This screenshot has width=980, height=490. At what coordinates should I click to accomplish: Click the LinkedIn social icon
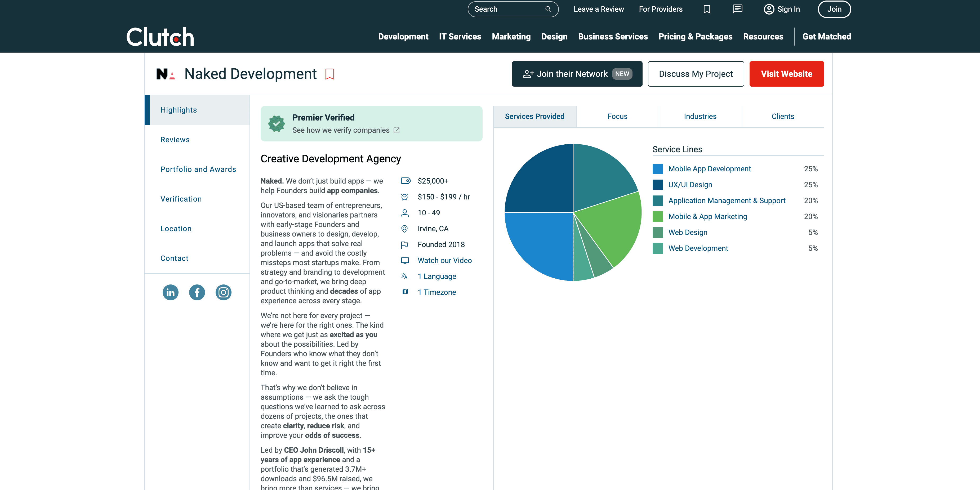click(170, 292)
